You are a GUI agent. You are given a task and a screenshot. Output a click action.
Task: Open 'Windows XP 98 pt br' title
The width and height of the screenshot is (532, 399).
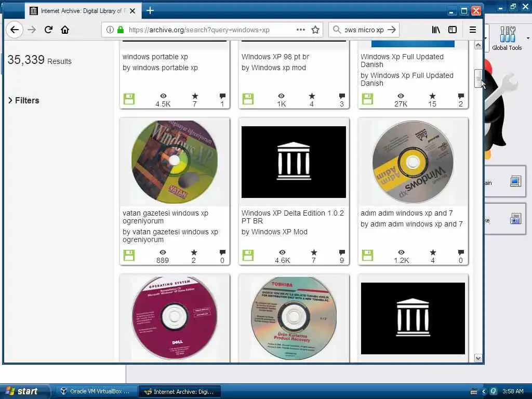[x=275, y=57]
